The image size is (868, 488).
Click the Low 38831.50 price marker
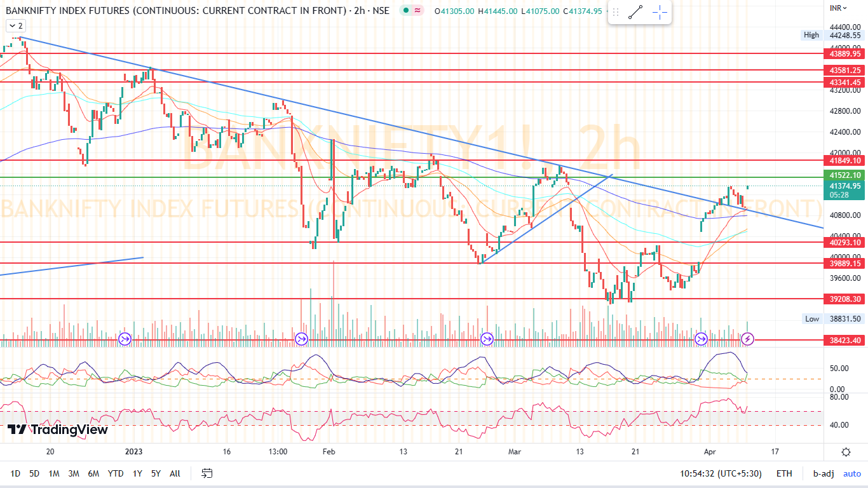[x=832, y=319]
